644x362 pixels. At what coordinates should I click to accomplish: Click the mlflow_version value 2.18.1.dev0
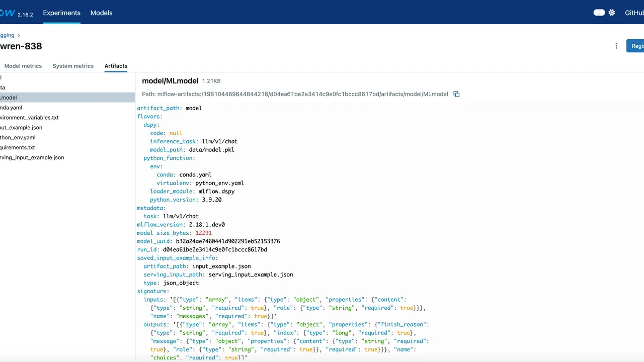[207, 225]
